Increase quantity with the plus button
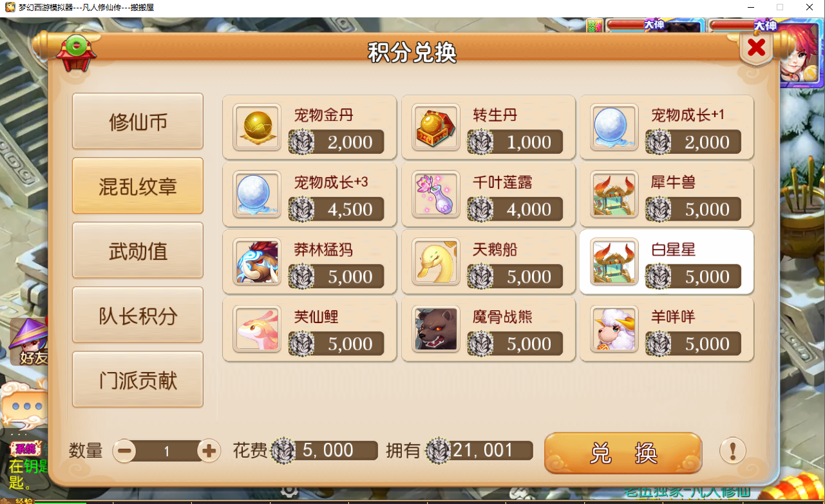Image resolution: width=825 pixels, height=504 pixels. (x=209, y=451)
